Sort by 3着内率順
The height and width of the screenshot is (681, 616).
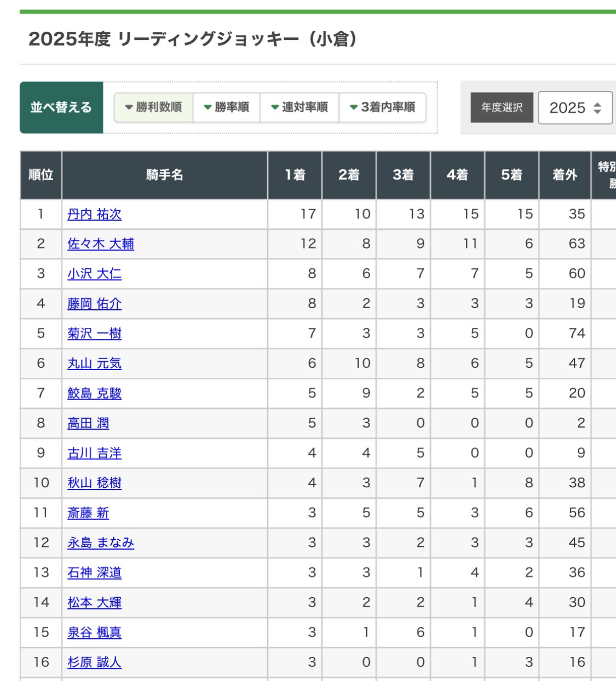pyautogui.click(x=383, y=107)
